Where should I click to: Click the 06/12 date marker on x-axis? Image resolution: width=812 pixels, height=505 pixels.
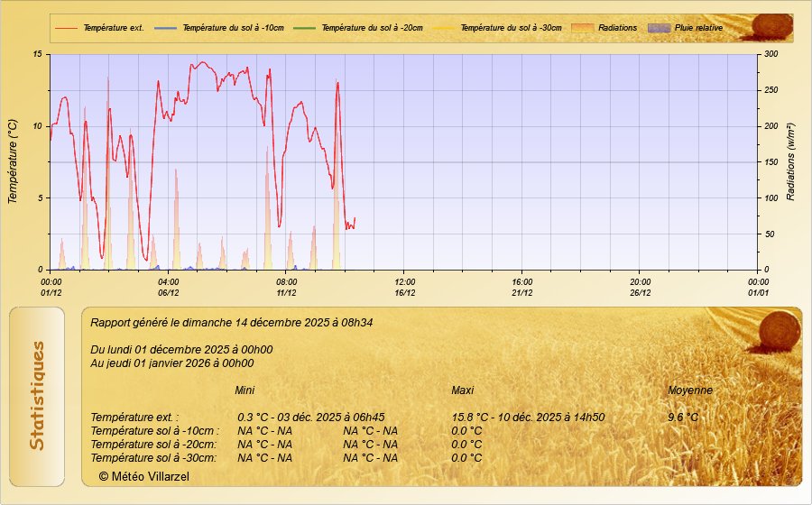click(169, 292)
